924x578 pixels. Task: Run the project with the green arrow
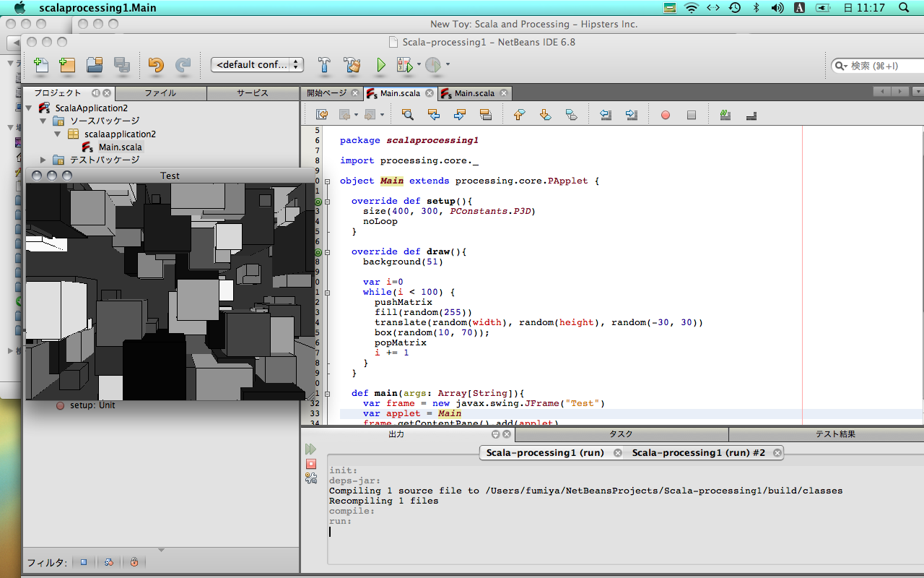pos(380,65)
